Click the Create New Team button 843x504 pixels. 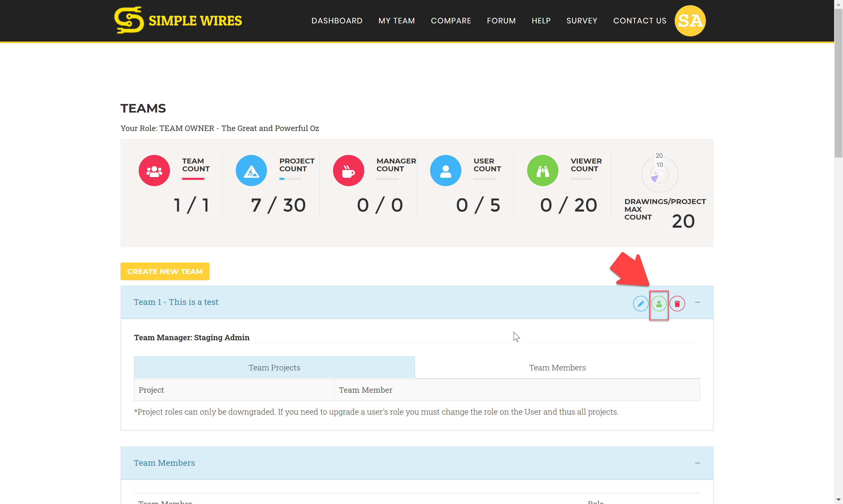pos(165,271)
